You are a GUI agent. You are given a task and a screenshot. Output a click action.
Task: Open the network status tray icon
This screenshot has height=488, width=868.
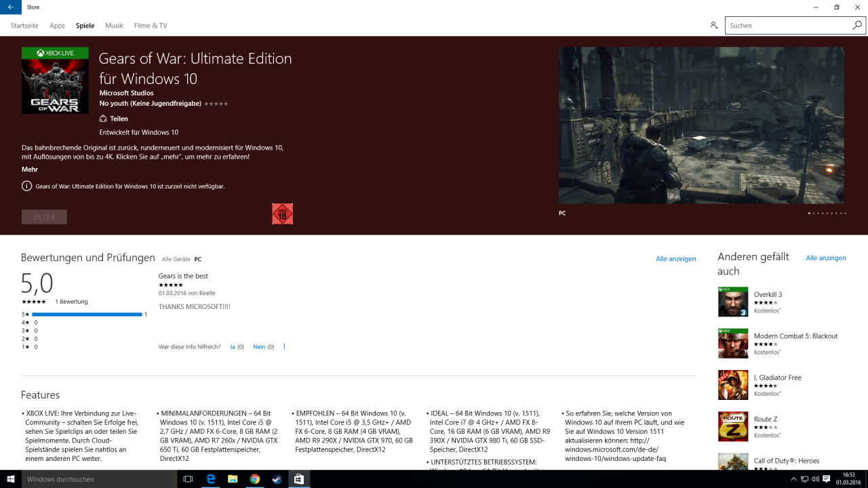[x=804, y=479]
